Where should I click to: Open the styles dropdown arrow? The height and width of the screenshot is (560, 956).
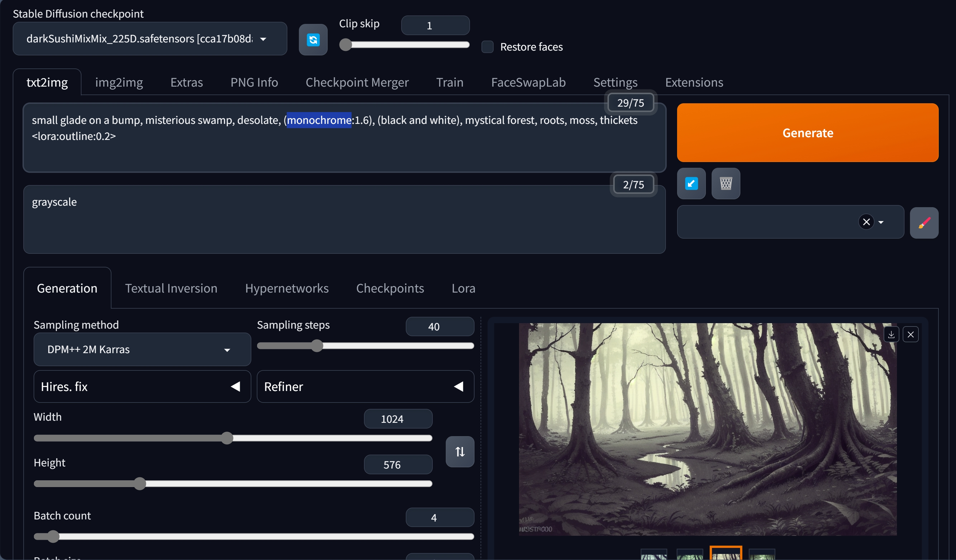tap(881, 222)
